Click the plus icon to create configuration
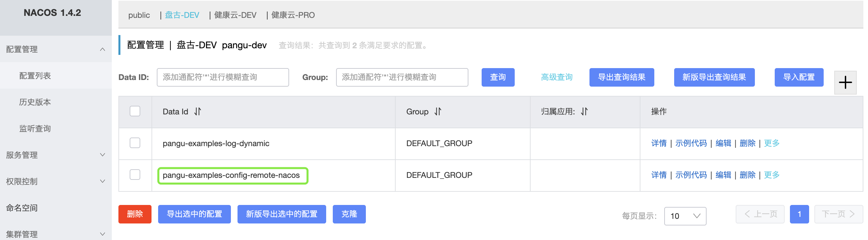 845,82
